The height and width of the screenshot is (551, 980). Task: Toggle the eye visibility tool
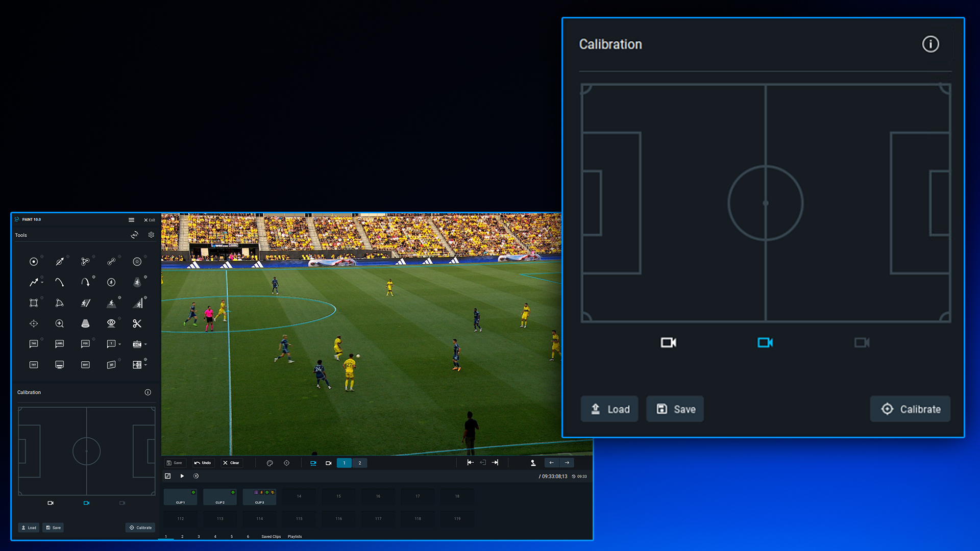point(111,323)
